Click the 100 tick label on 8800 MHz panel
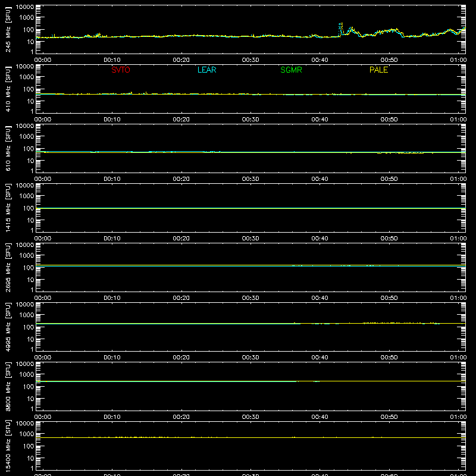This screenshot has width=476, height=476. 29,387
